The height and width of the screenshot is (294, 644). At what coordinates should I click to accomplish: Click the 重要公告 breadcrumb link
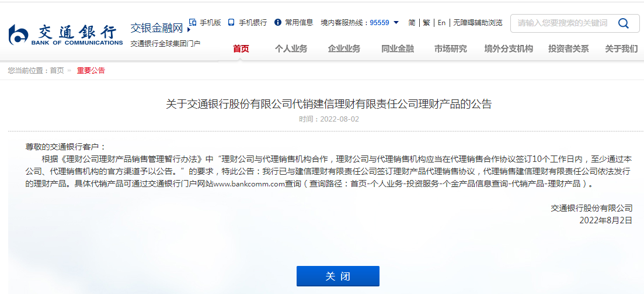[x=90, y=70]
